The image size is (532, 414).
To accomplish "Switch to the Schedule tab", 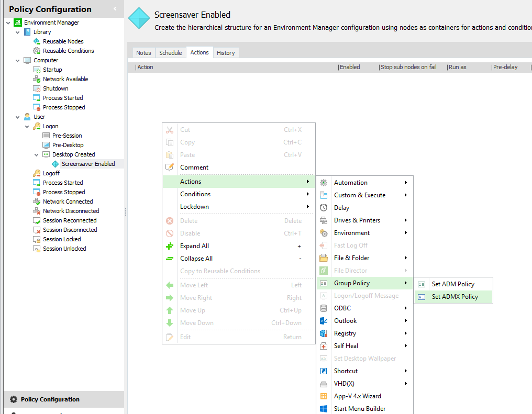I will [x=170, y=52].
